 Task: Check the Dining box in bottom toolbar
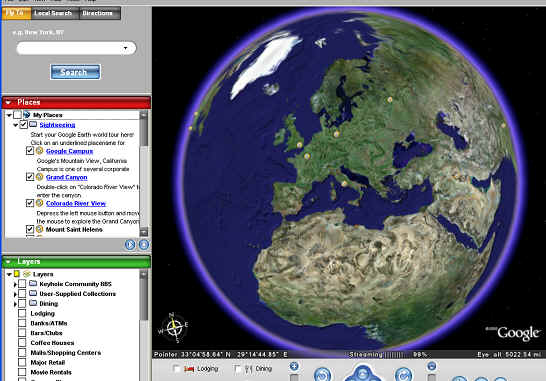(x=237, y=368)
